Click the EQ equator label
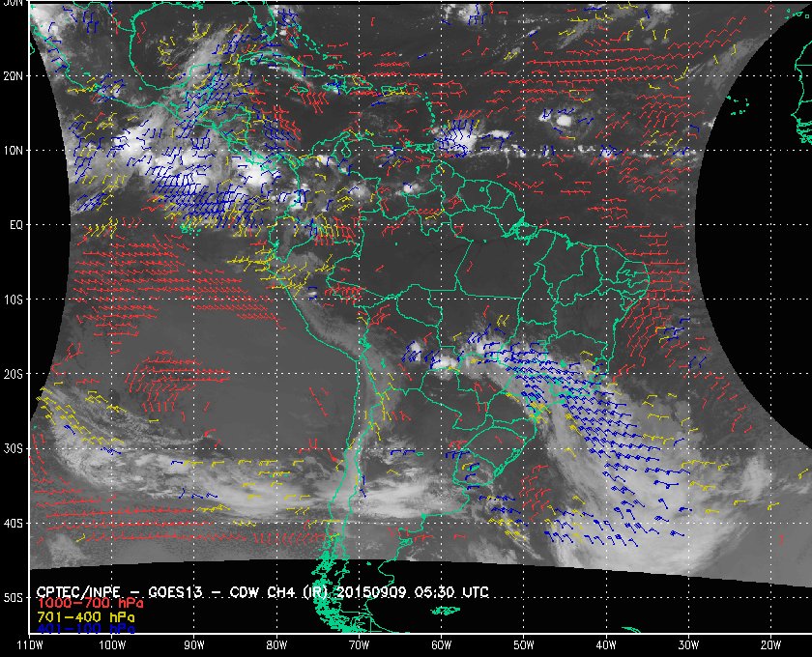 point(15,226)
